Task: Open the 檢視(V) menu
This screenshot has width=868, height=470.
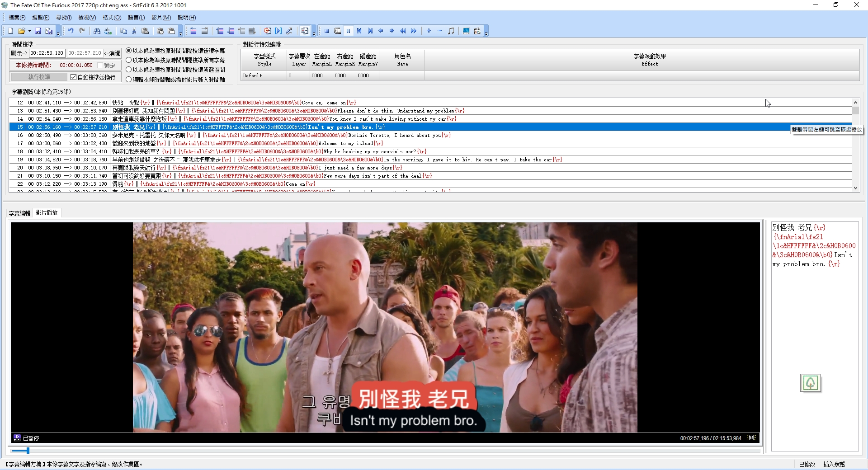Action: pyautogui.click(x=87, y=18)
